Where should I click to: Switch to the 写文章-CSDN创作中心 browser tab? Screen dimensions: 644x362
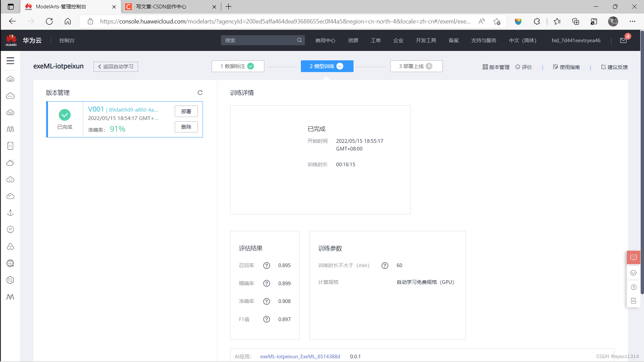point(161,7)
